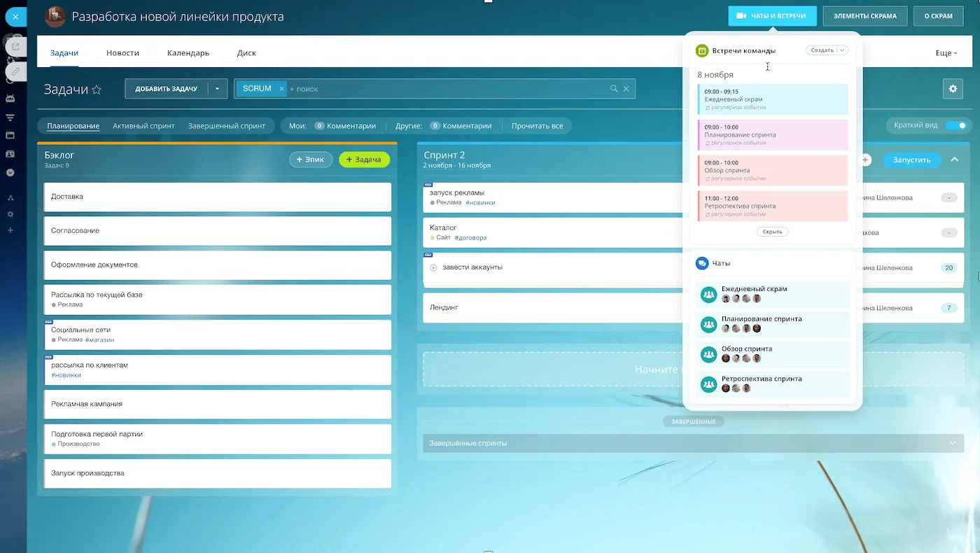Remove the SCRUM filter tag

pos(281,89)
